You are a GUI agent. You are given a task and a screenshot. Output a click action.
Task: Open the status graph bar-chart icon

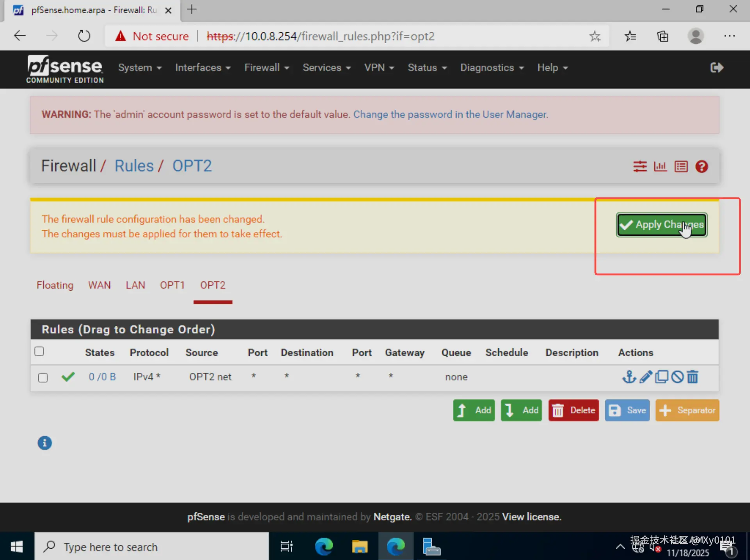pyautogui.click(x=660, y=167)
